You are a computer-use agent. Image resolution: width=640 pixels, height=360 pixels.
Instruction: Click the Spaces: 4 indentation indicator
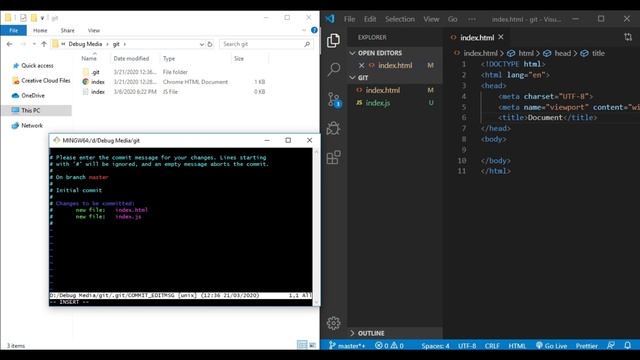[x=435, y=346]
